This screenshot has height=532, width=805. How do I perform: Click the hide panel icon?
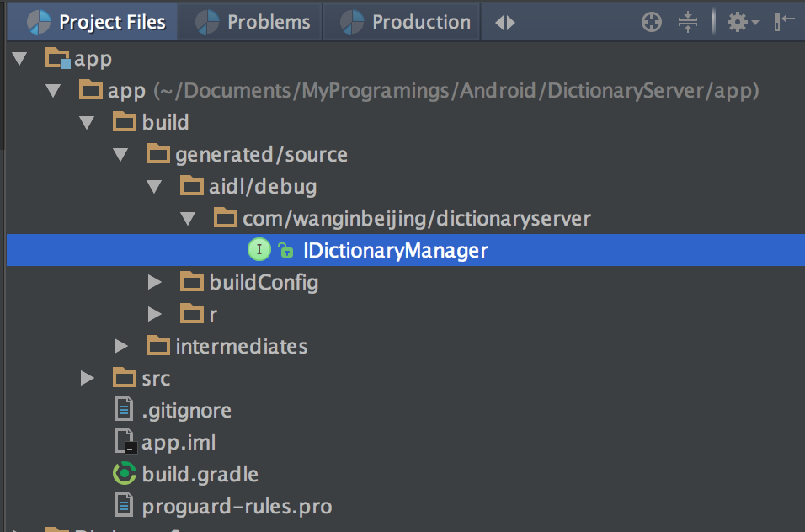click(784, 22)
